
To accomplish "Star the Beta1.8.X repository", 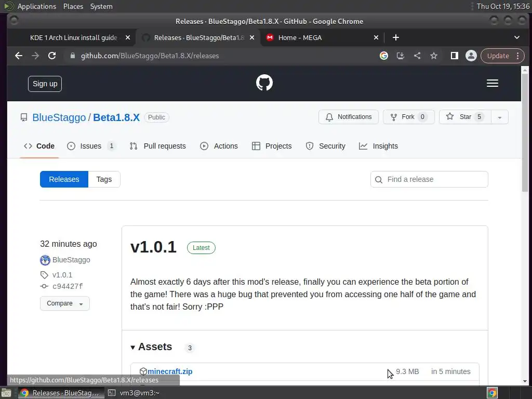I will tap(465, 117).
